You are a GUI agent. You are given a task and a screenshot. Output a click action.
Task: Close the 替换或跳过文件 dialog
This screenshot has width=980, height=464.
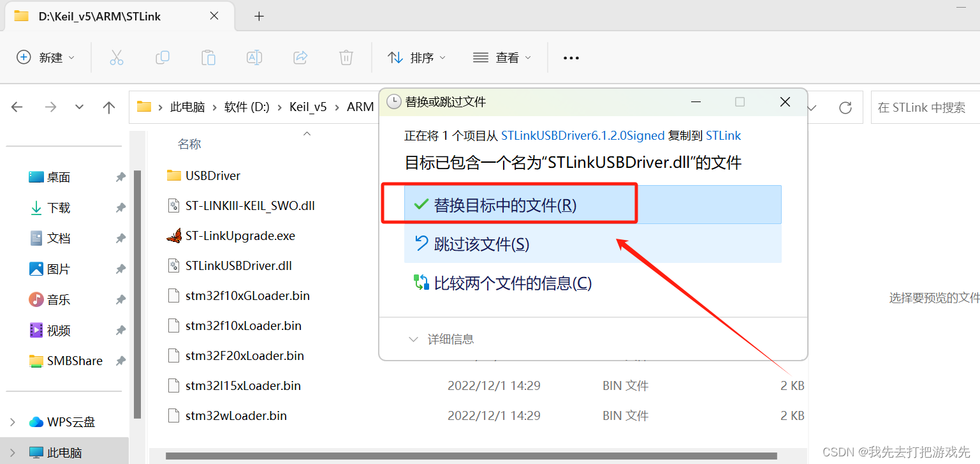click(x=785, y=101)
